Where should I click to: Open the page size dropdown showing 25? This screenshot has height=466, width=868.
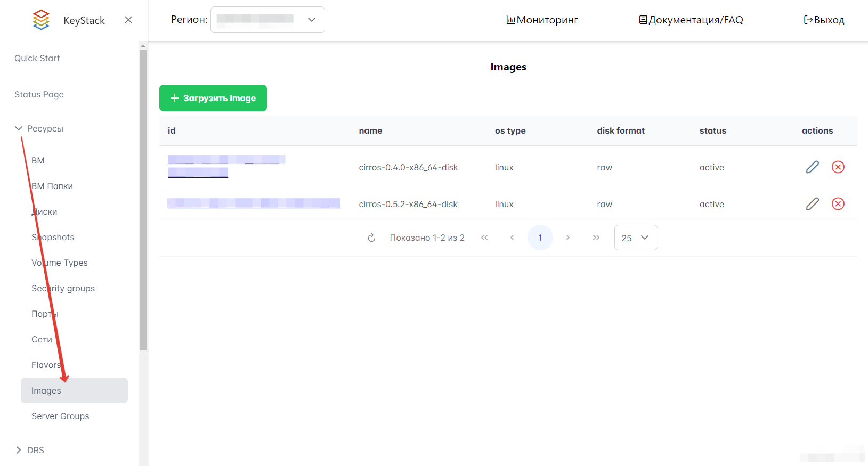pyautogui.click(x=636, y=238)
